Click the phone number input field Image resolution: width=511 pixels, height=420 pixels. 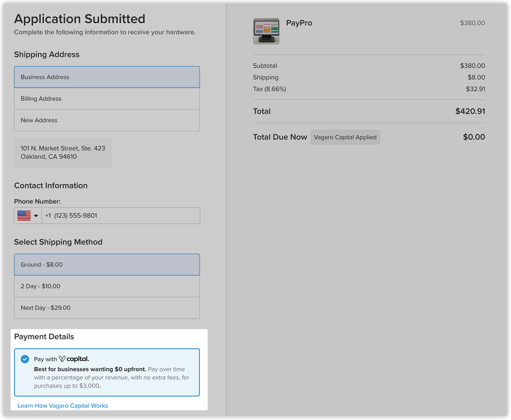click(121, 216)
